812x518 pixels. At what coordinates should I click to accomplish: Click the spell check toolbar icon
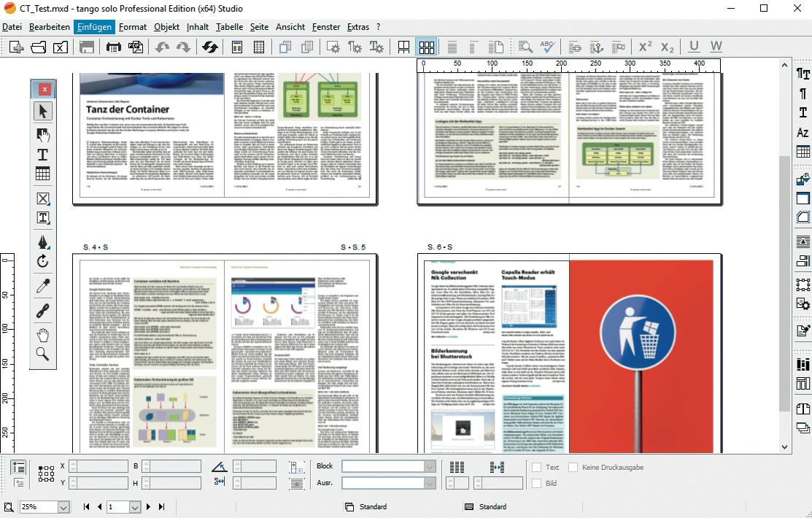(547, 47)
